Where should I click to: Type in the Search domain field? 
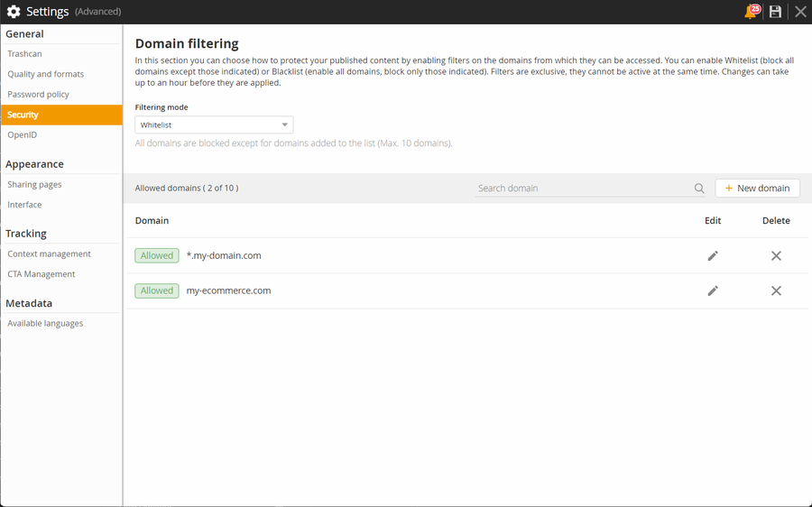click(582, 189)
